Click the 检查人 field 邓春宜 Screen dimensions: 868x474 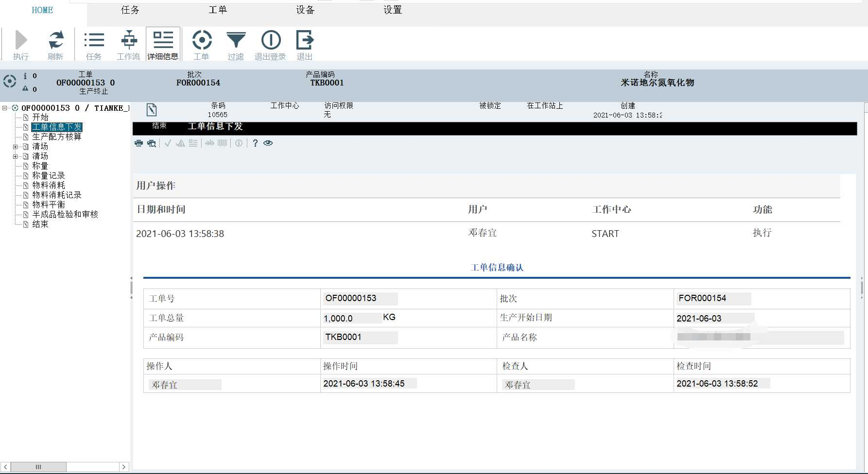(x=538, y=385)
